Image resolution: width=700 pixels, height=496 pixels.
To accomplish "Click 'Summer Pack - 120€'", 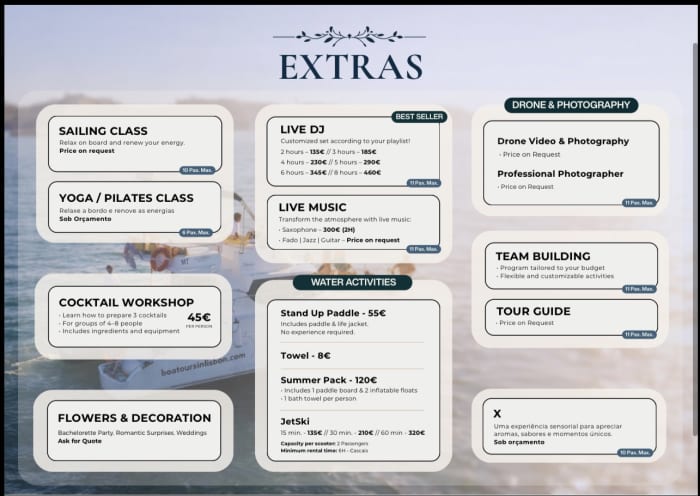I will click(x=329, y=380).
